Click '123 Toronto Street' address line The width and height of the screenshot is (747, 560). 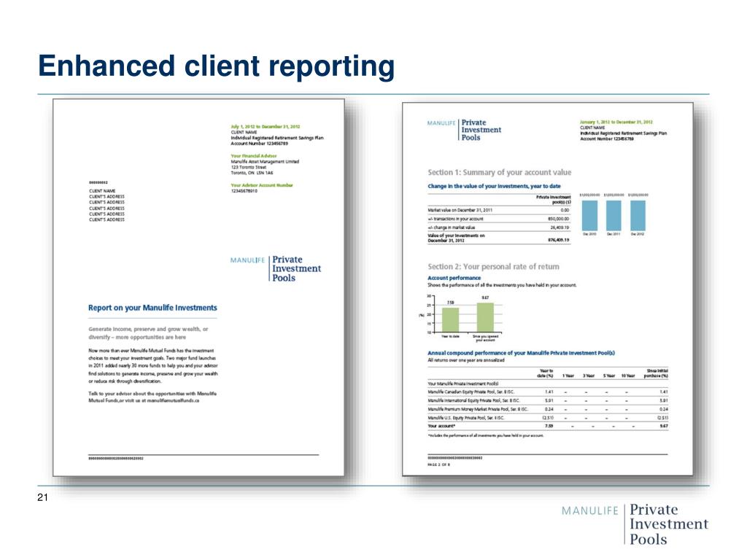point(249,167)
